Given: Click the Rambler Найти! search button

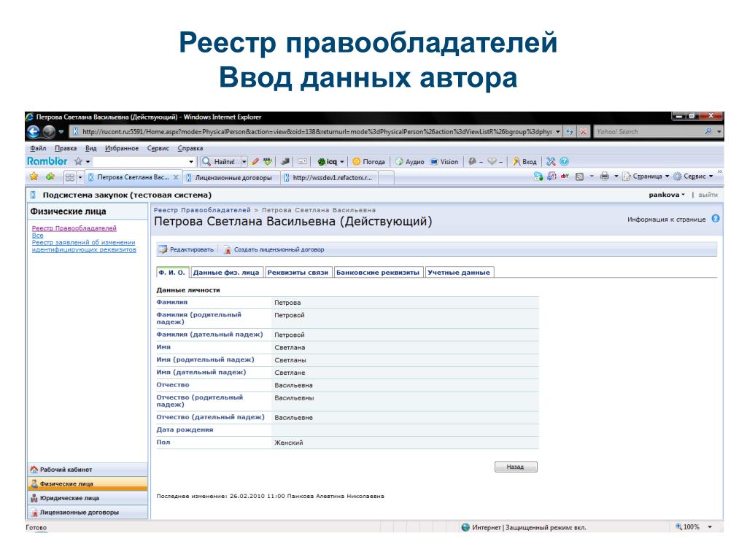Looking at the screenshot, I should pyautogui.click(x=218, y=162).
